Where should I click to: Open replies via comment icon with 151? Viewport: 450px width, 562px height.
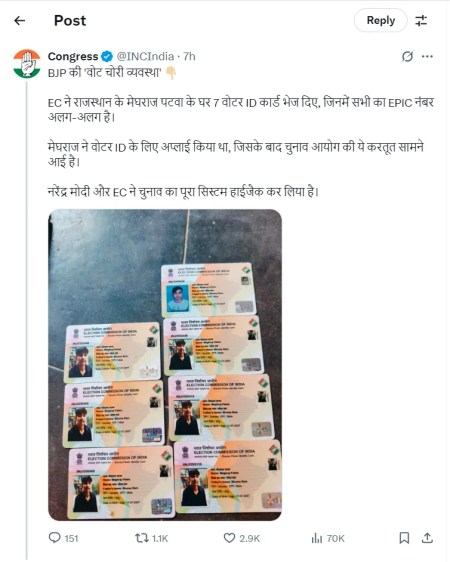click(x=63, y=538)
